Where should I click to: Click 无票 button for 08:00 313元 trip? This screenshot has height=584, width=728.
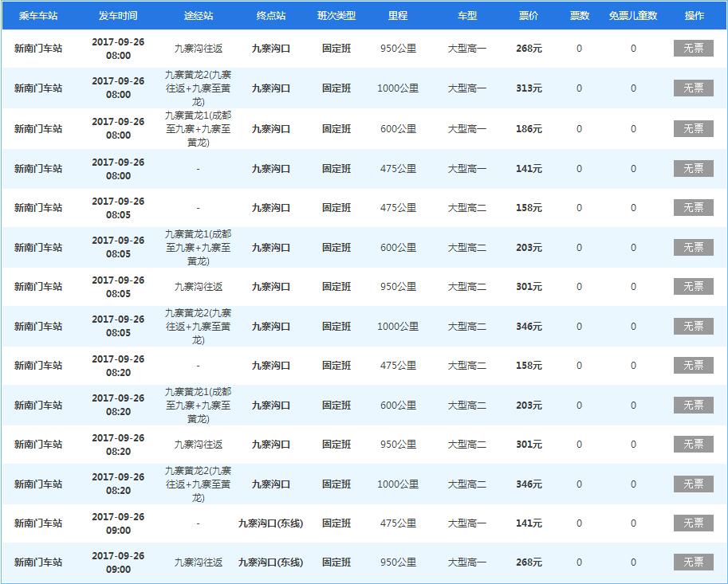pyautogui.click(x=693, y=88)
